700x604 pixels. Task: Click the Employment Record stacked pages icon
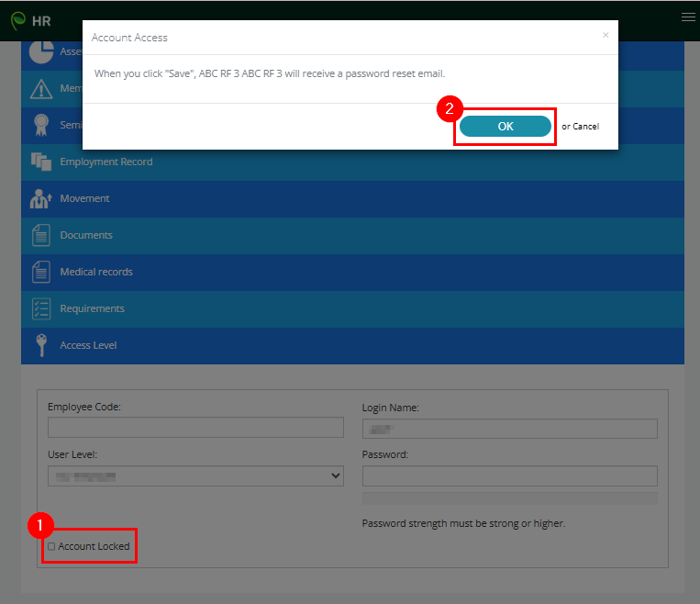click(x=41, y=162)
